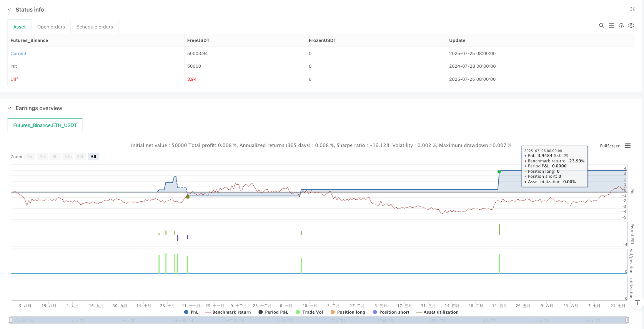
Task: Switch to the Schedule orders tab
Action: tap(95, 27)
